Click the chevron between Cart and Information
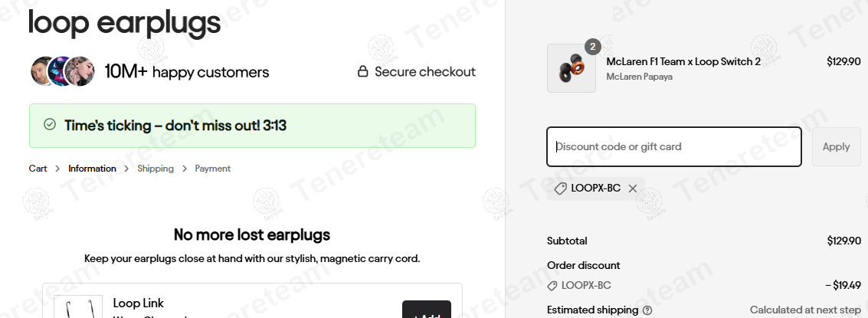Viewport: 868px width, 318px height. pos(57,169)
